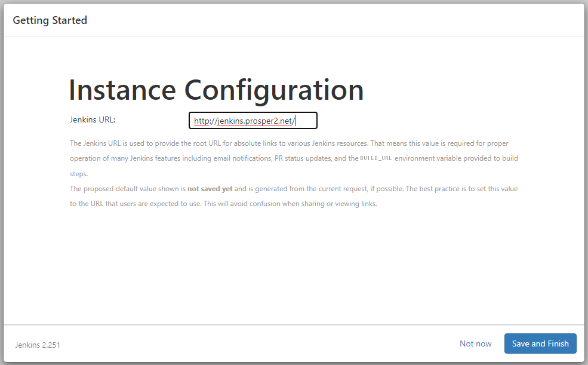
Task: Click the Jenkins URL: label
Action: coord(93,119)
